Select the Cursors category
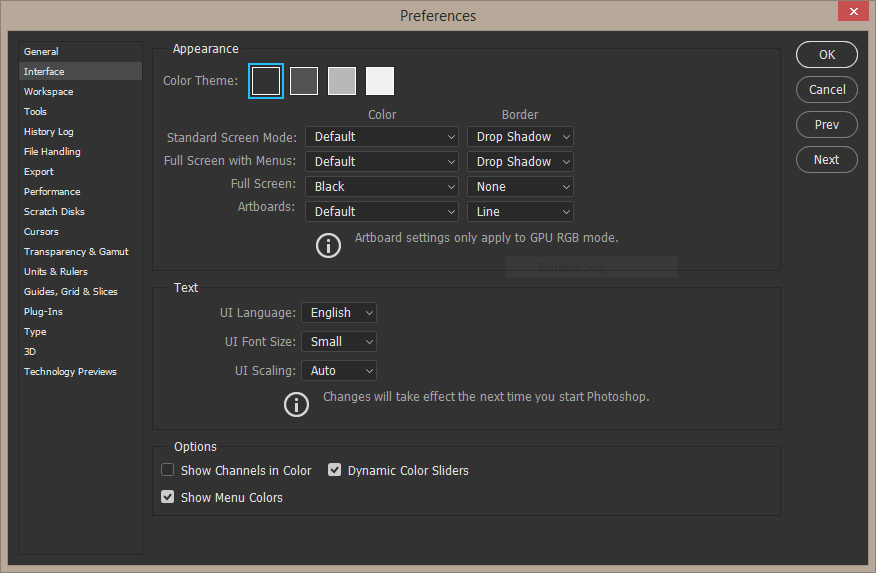The width and height of the screenshot is (876, 573). 80,232
